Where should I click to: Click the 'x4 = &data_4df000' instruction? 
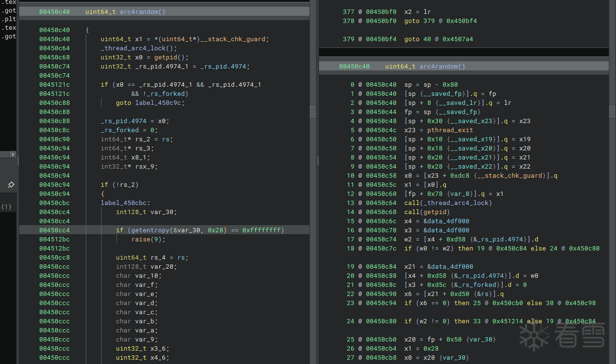coord(437,221)
